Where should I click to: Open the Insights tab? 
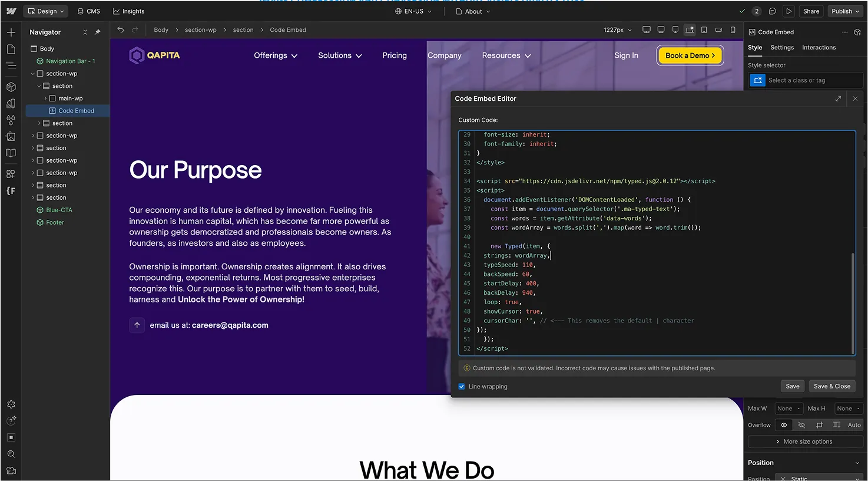click(129, 11)
